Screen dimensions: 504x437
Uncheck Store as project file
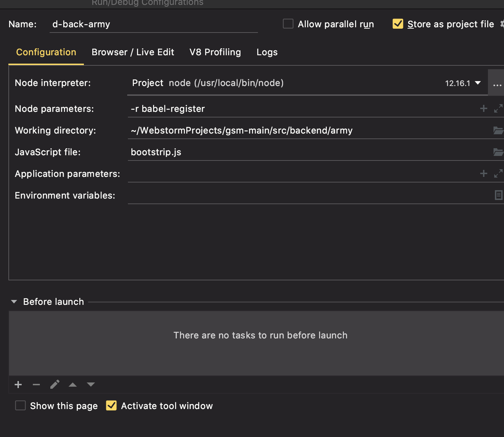click(x=398, y=24)
